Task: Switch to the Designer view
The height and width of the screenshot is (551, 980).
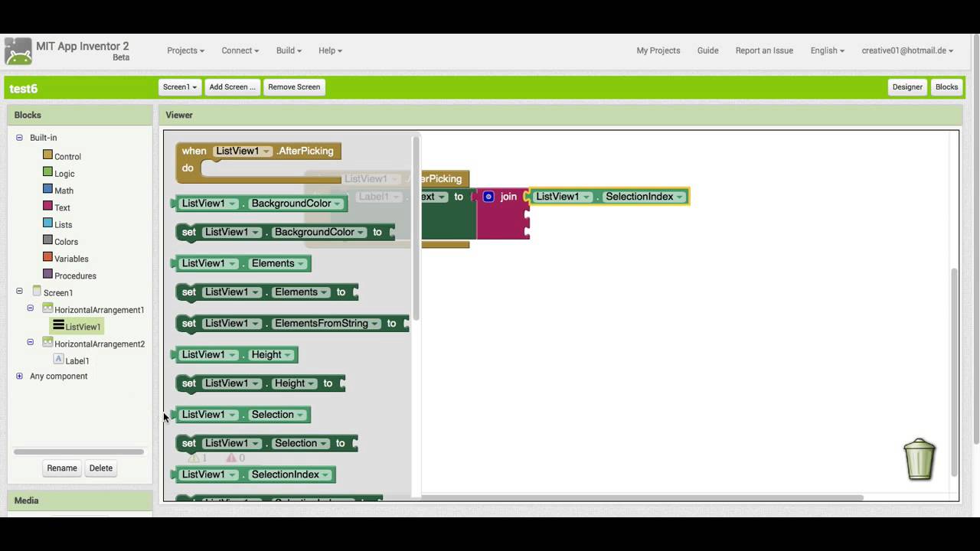Action: [907, 87]
